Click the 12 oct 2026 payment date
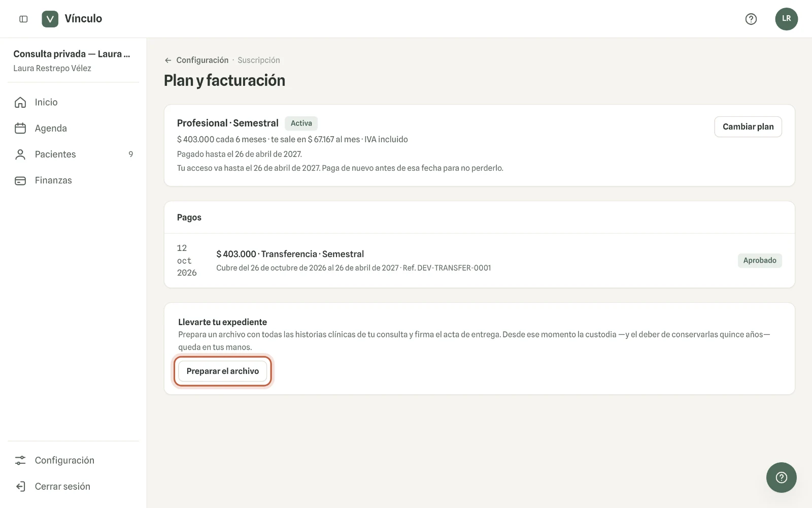The width and height of the screenshot is (812, 508). [x=187, y=260]
